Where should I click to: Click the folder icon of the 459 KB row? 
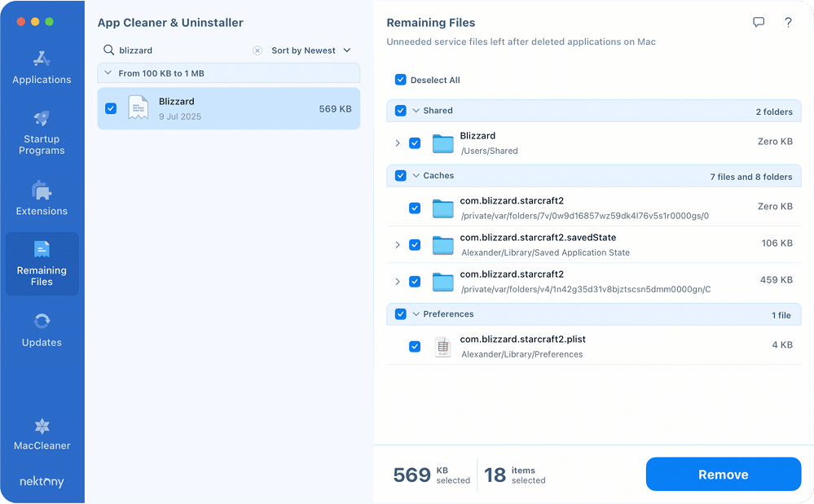tap(442, 282)
